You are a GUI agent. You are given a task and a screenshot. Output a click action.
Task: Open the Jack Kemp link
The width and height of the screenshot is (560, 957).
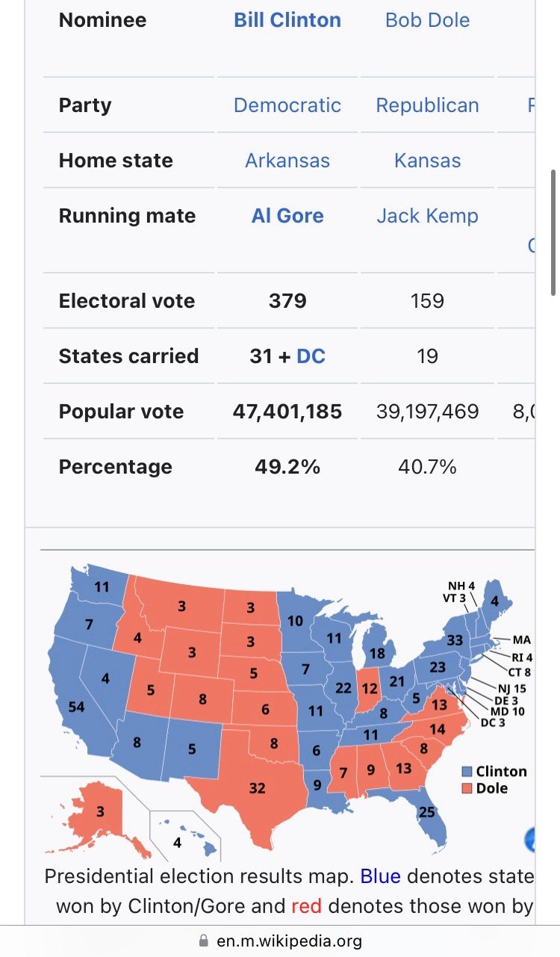coord(428,216)
